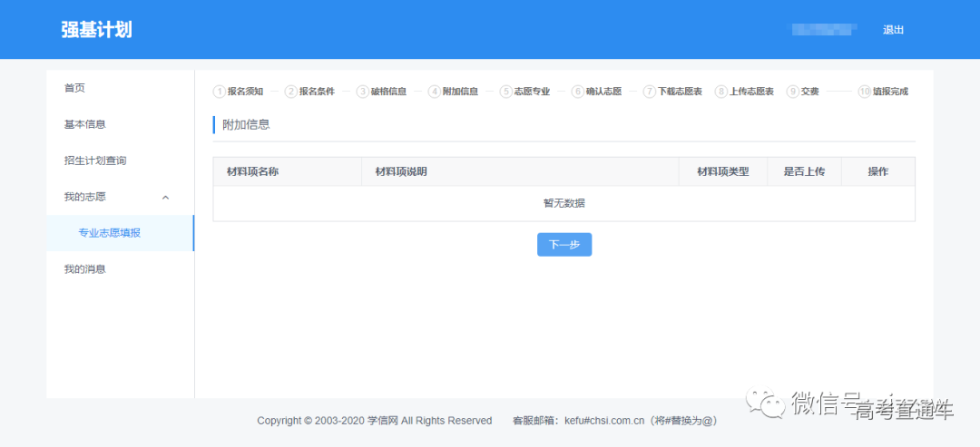Image resolution: width=980 pixels, height=447 pixels.
Task: Click the blurred username in the header
Action: tap(824, 29)
